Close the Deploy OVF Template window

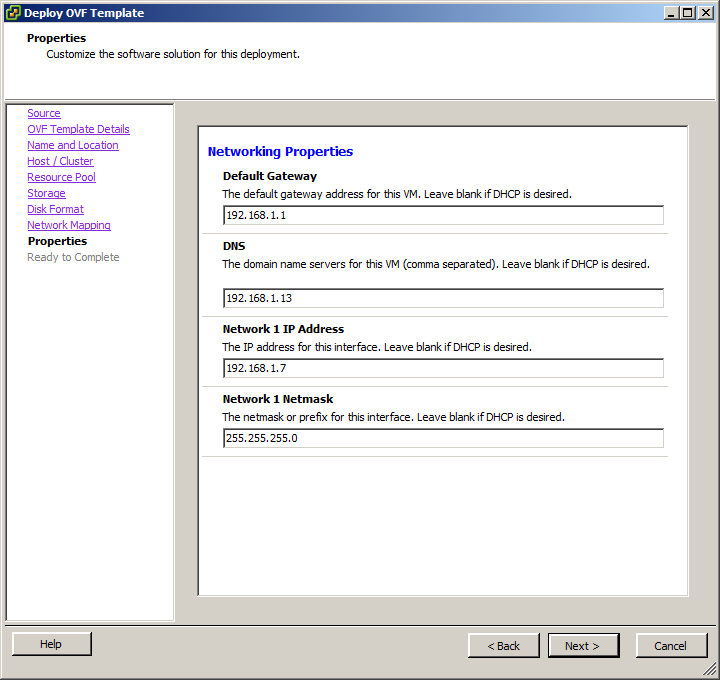[705, 13]
